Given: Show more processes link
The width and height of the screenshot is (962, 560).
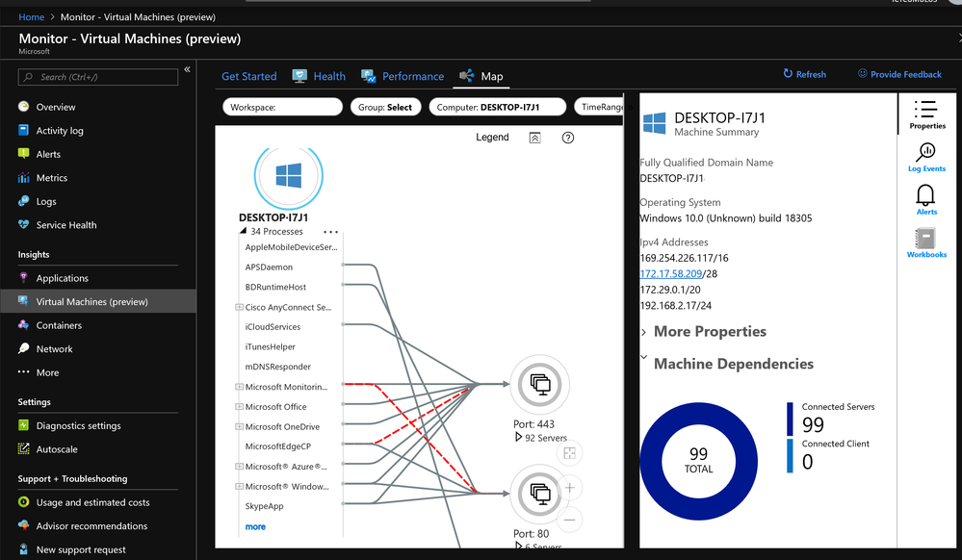Looking at the screenshot, I should coord(255,527).
